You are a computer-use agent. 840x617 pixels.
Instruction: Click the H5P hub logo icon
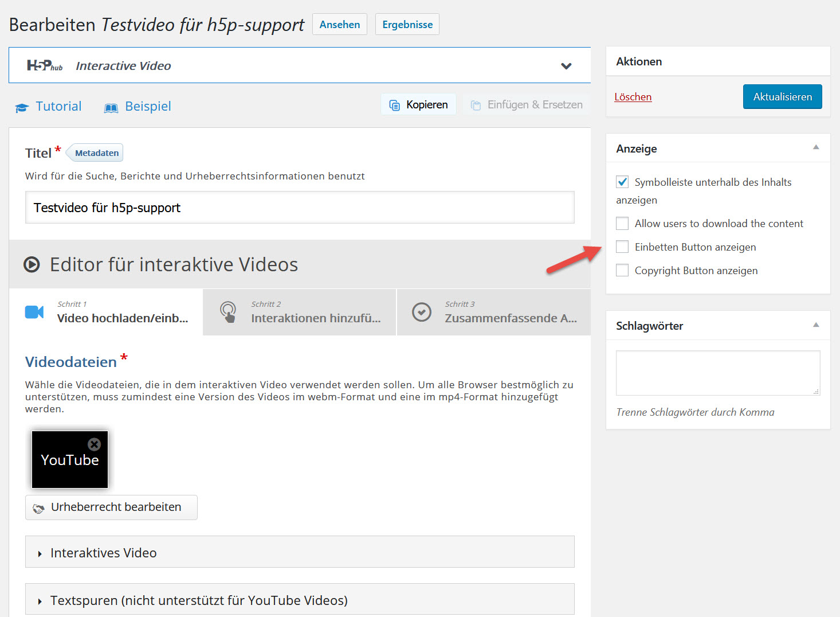tap(44, 66)
